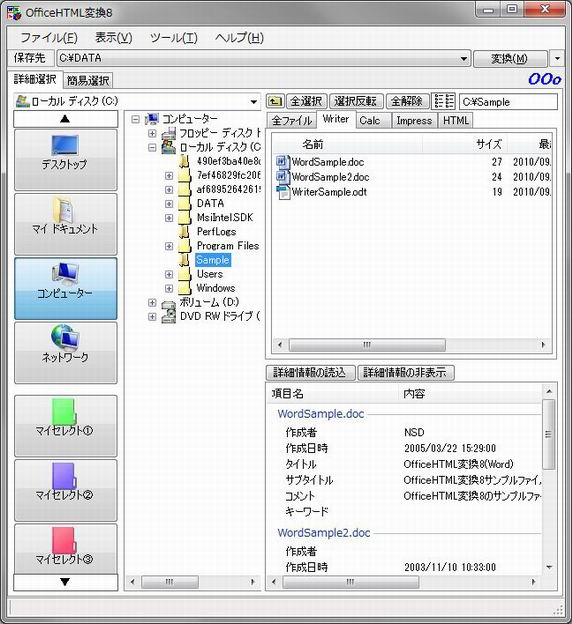Viewport: 572px width, 624px height.
Task: Open the 保存先 path dropdown
Action: point(464,59)
